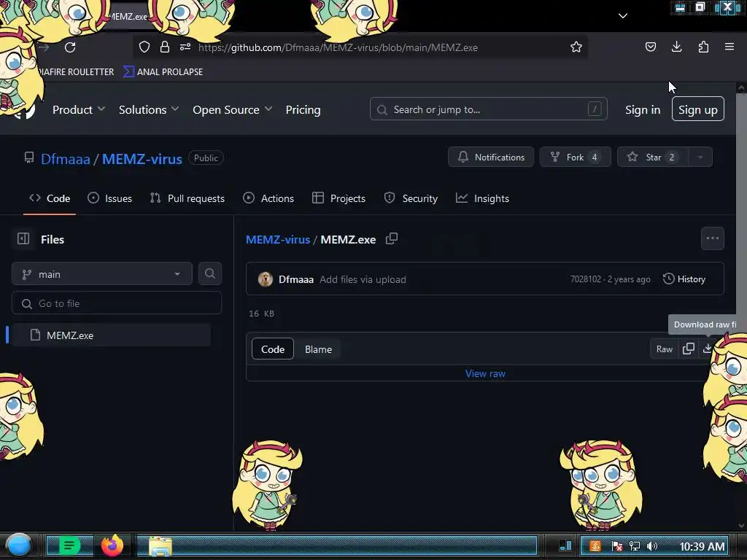
Task: Click the Sign up button
Action: pyautogui.click(x=698, y=109)
